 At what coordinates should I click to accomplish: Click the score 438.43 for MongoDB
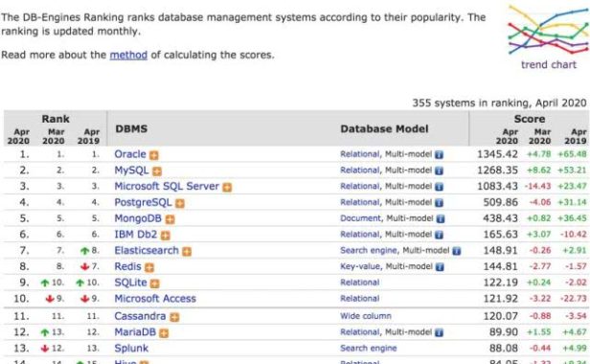[x=500, y=218]
